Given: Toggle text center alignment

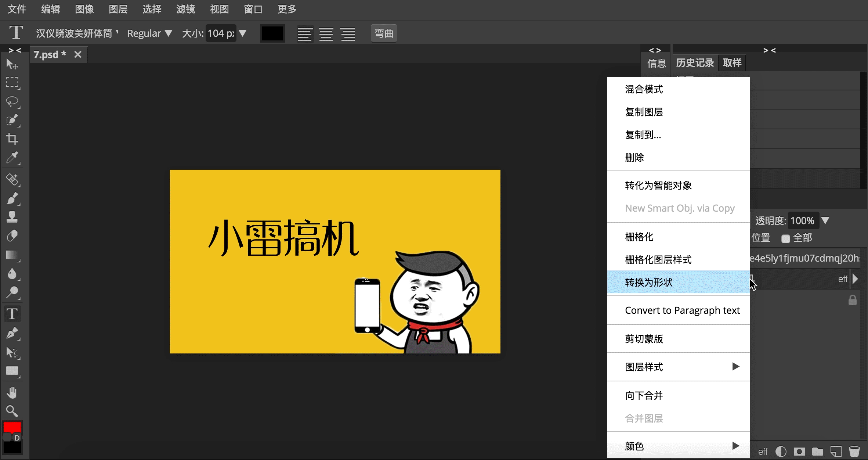Looking at the screenshot, I should tap(325, 33).
